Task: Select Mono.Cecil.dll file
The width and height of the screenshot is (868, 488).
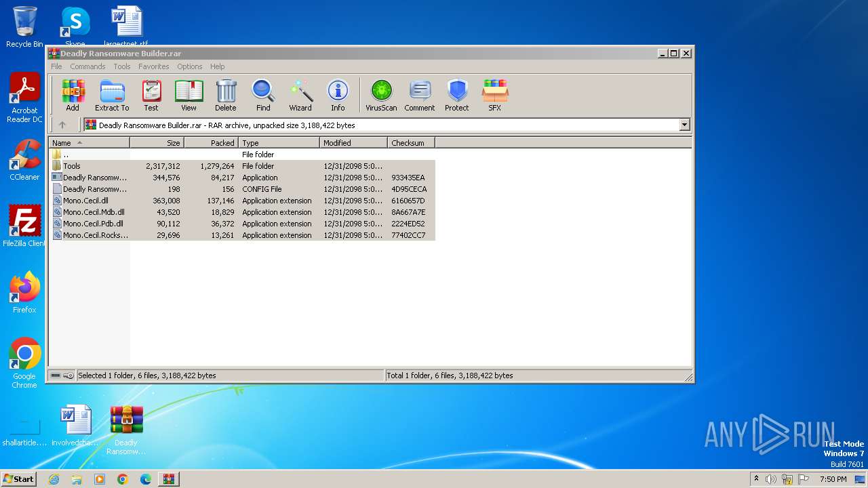Action: point(242,201)
